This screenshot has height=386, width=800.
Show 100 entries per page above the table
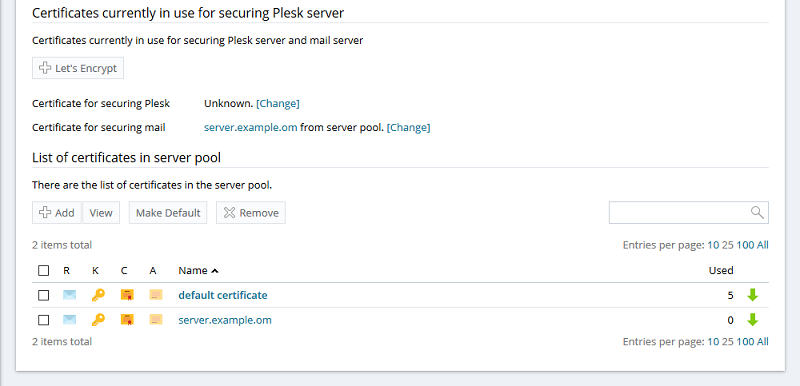click(745, 245)
